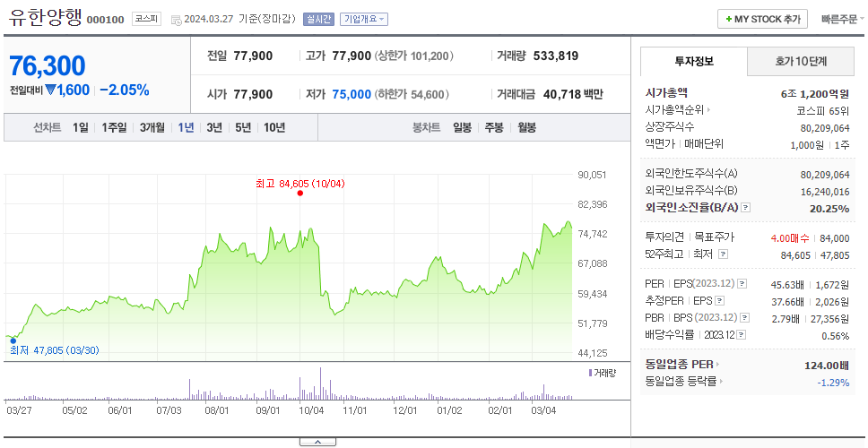Image resolution: width=868 pixels, height=448 pixels.
Task: Open help icon next to PBR BPS(2023.12)
Action: pyautogui.click(x=745, y=318)
